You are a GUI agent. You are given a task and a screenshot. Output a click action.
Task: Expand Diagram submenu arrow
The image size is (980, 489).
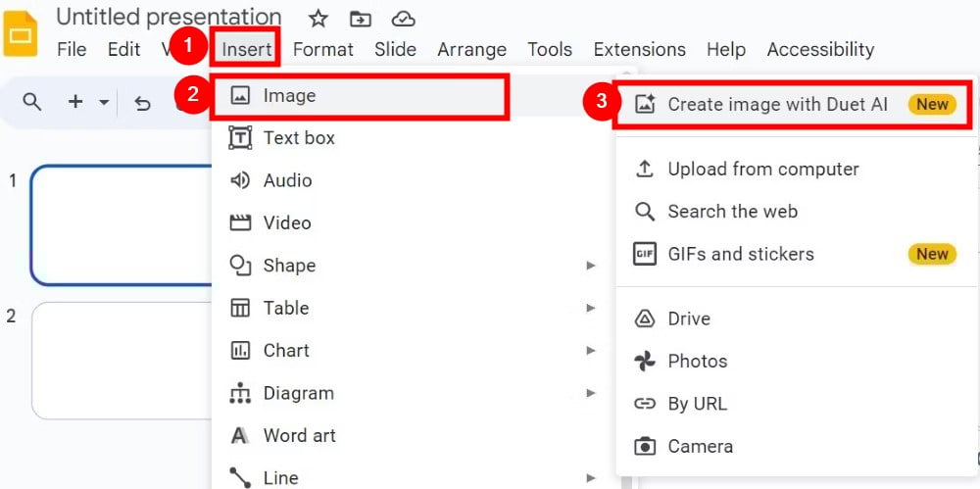tap(591, 393)
